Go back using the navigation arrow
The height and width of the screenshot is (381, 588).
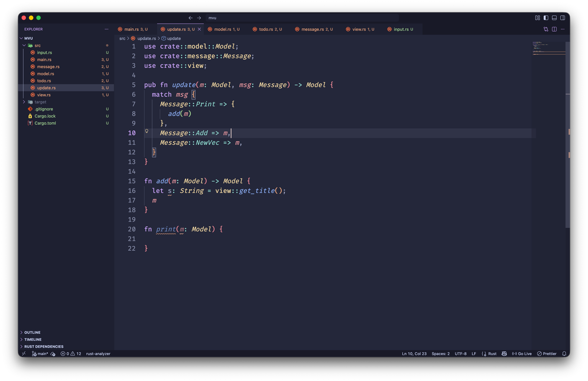[x=191, y=18]
